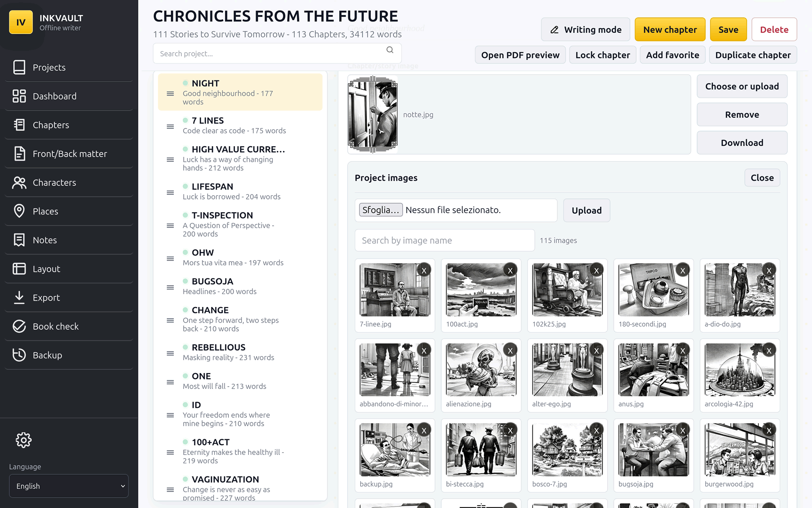Delete 180-secondi.jpg using X icon
This screenshot has height=508, width=812.
tap(683, 270)
